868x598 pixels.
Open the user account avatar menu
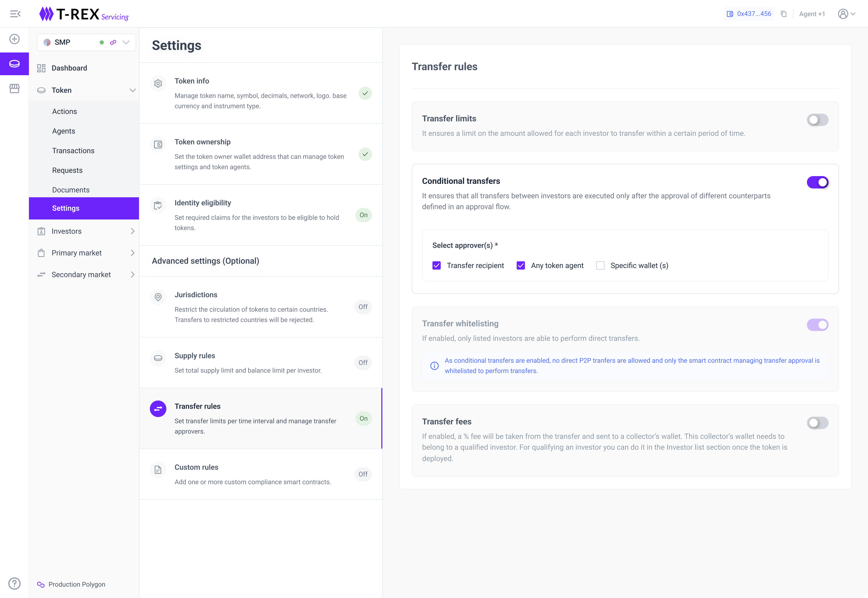(x=847, y=14)
